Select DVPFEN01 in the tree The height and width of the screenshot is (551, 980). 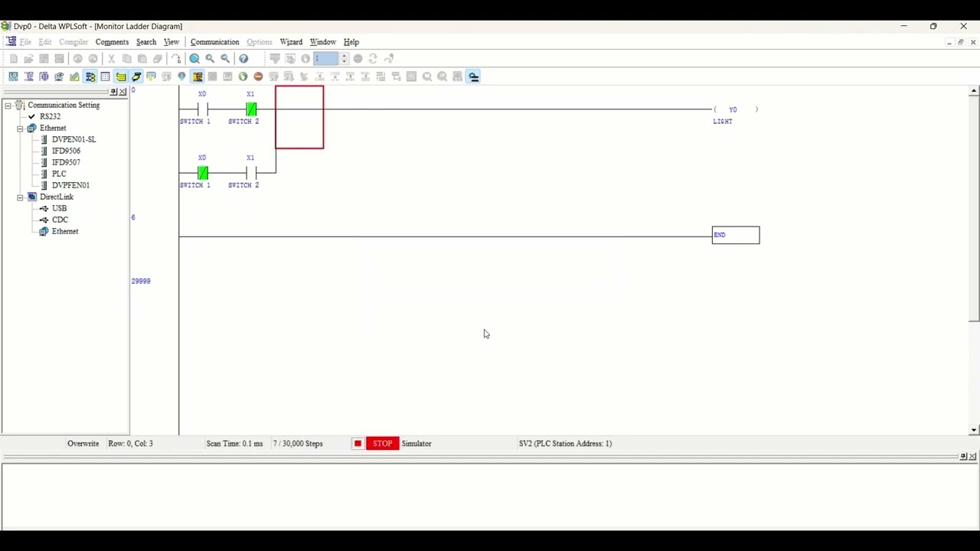[x=70, y=186]
